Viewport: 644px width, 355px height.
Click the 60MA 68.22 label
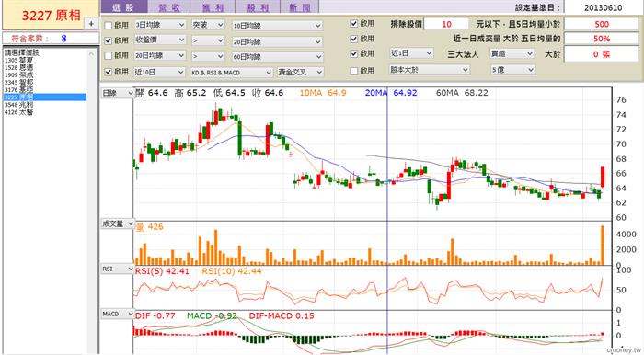462,93
